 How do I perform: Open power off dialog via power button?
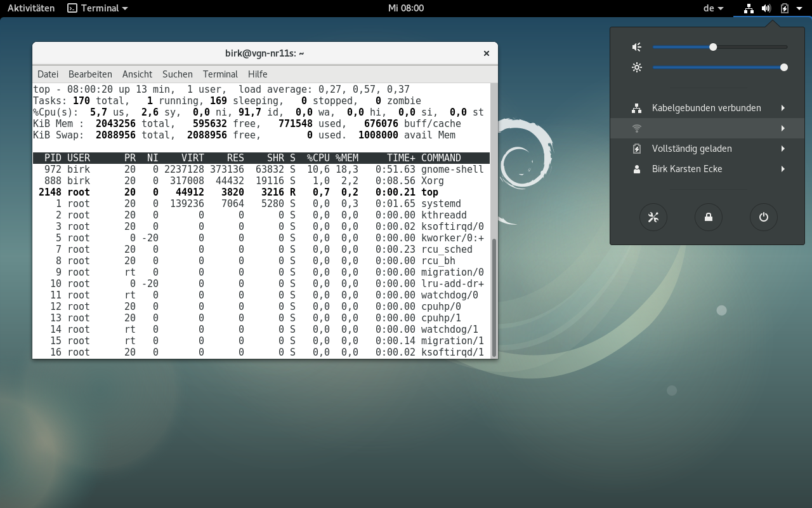coord(764,217)
